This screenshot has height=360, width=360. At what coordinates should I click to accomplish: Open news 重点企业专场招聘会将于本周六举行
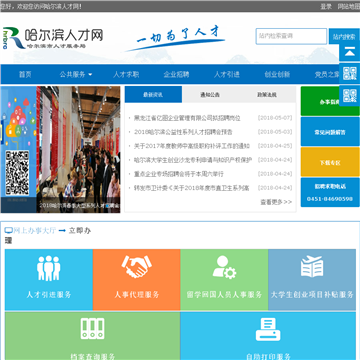pos(179,174)
